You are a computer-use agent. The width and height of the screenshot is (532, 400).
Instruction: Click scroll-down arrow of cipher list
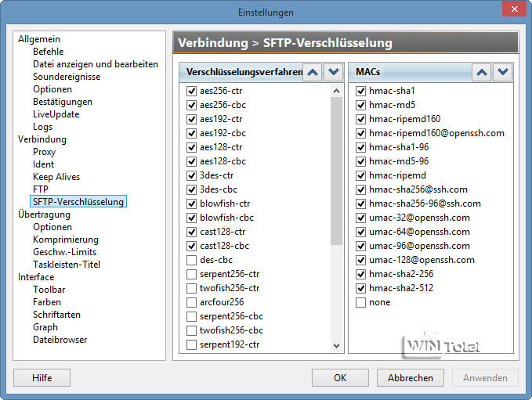point(336,346)
